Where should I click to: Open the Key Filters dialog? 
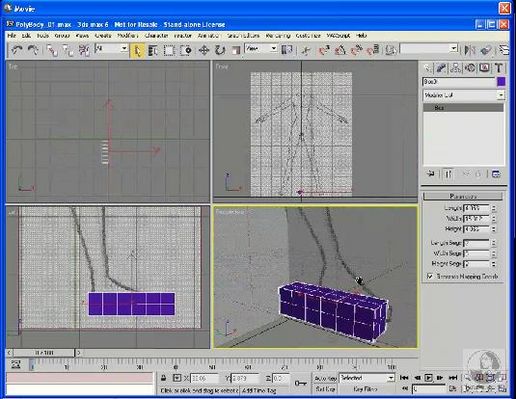365,389
